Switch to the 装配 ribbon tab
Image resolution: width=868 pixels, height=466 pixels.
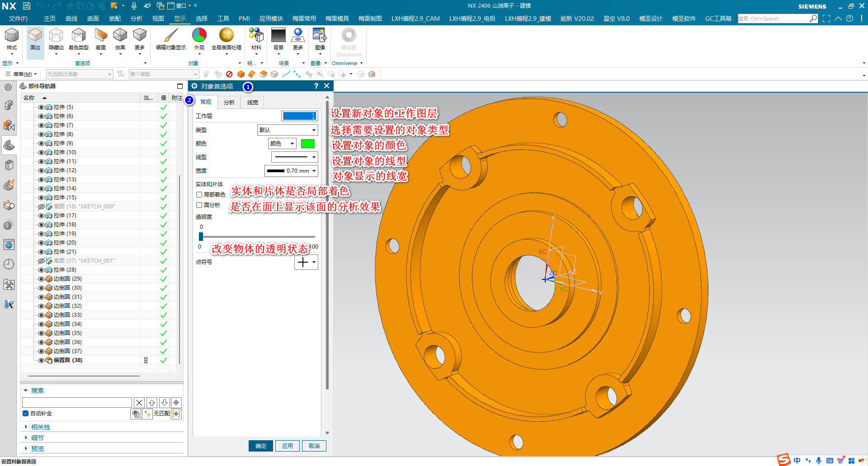115,19
